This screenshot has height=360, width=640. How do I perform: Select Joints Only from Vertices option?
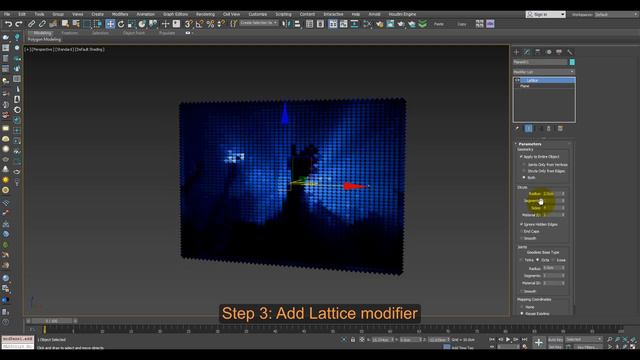click(x=524, y=164)
